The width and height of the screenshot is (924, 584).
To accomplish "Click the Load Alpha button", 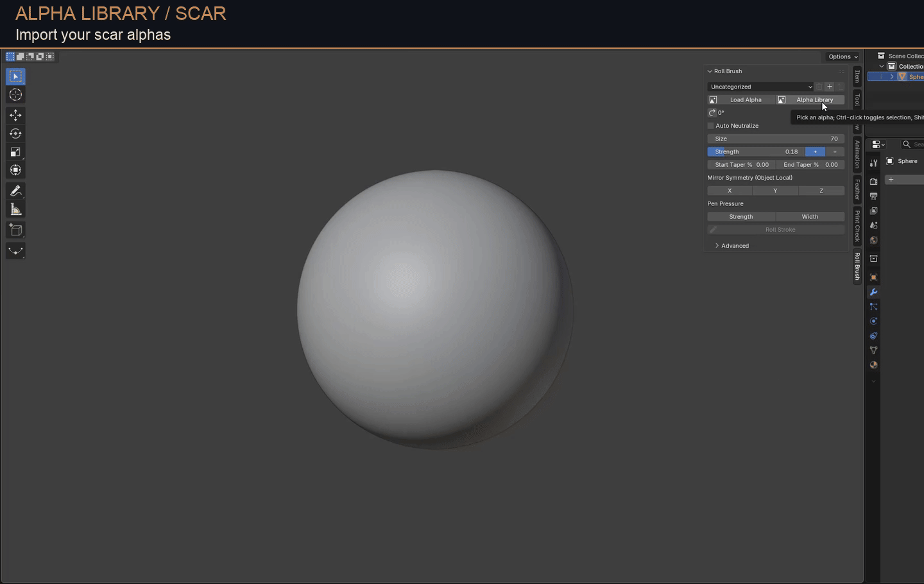I will point(741,100).
